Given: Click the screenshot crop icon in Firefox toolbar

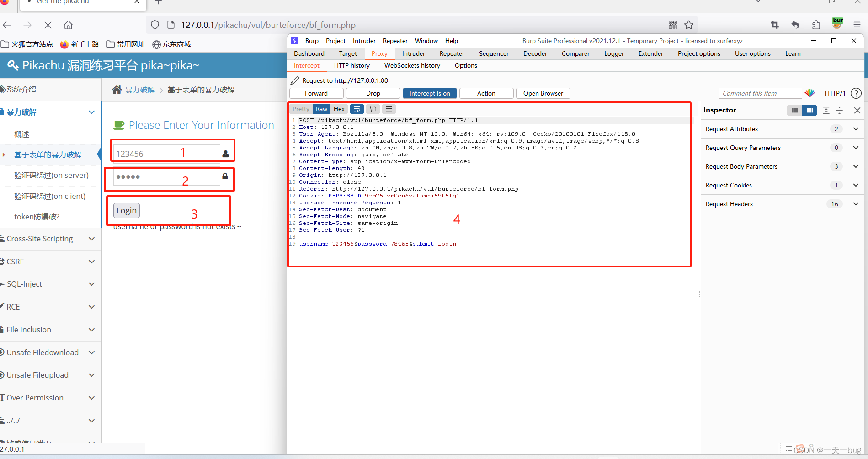Looking at the screenshot, I should [x=775, y=25].
